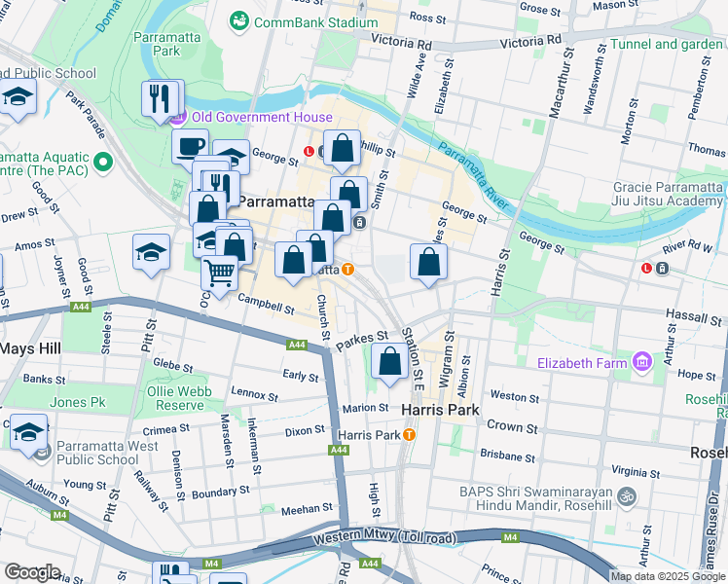This screenshot has width=728, height=584.
Task: Select the Ollie Webb Reserve label
Action: [179, 398]
